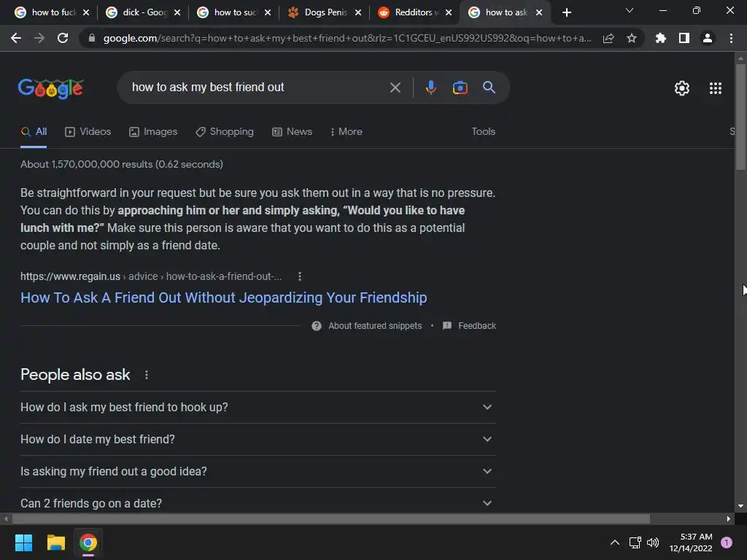Click the vertical scrollbar thumb
The height and width of the screenshot is (560, 747).
[740, 117]
